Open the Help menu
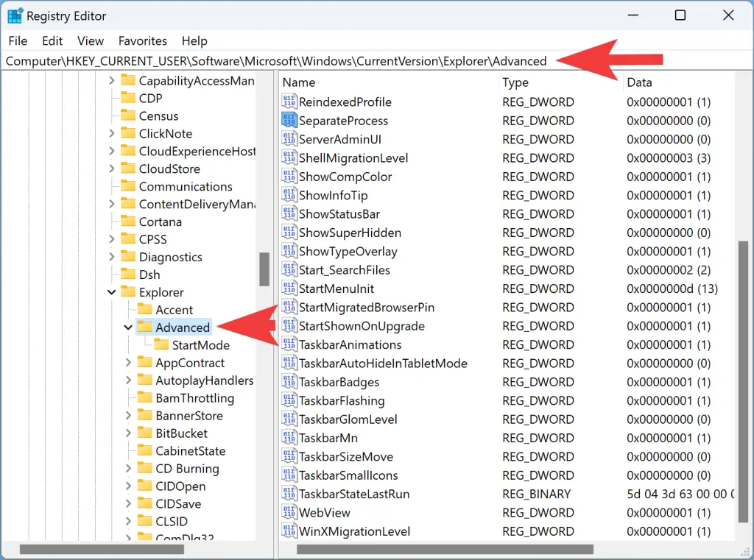The height and width of the screenshot is (560, 754). click(194, 41)
